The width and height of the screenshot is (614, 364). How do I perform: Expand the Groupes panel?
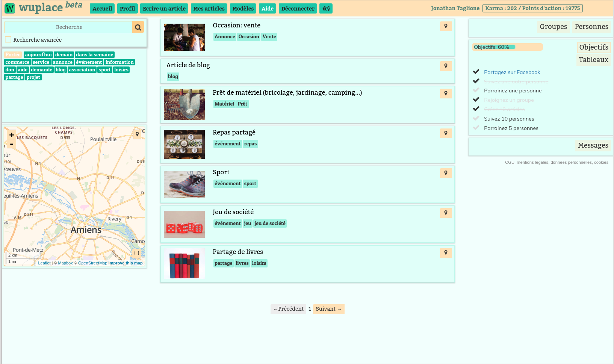coord(553,27)
